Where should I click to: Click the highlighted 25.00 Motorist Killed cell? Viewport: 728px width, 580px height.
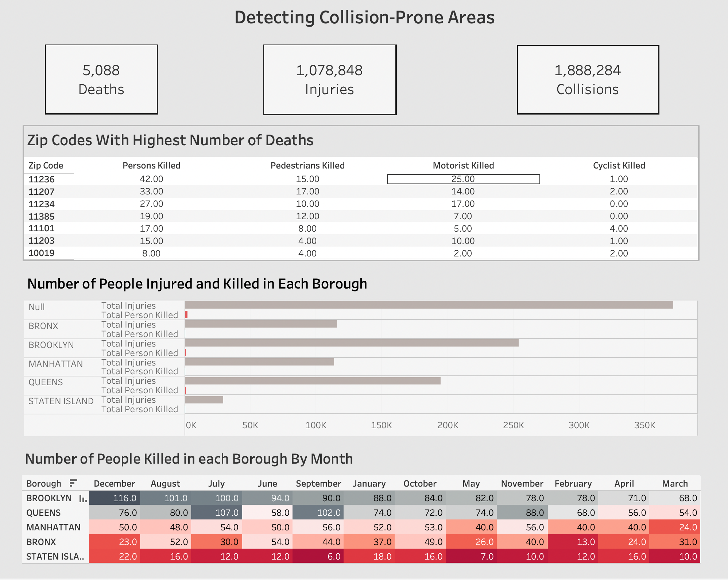[463, 179]
